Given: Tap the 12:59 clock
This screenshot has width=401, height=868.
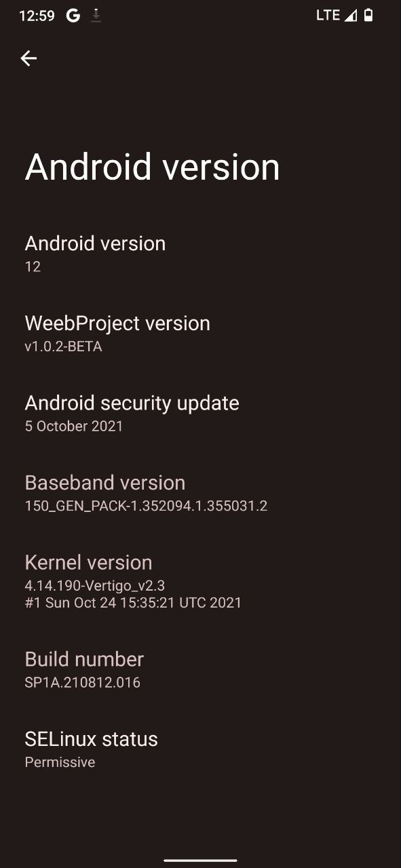Looking at the screenshot, I should (37, 16).
